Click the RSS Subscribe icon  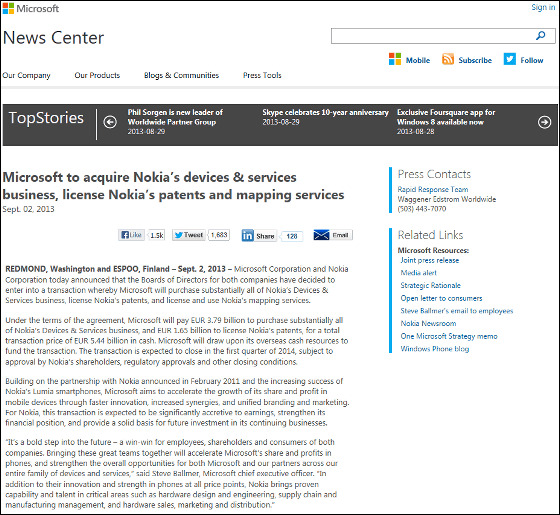coord(448,59)
